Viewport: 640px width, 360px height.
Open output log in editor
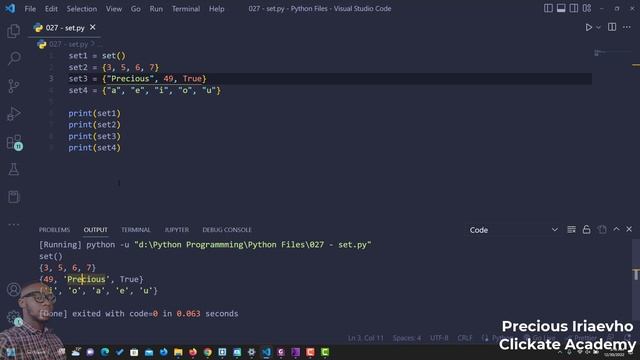[x=602, y=229]
